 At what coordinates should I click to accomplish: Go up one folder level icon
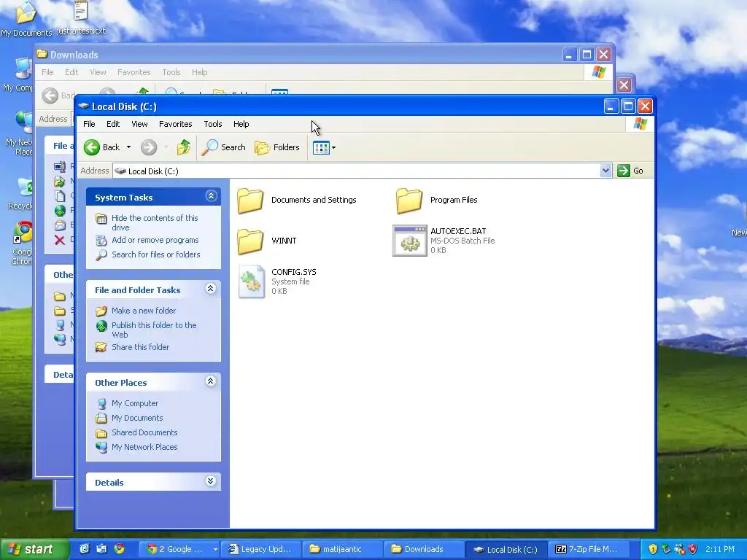[183, 147]
